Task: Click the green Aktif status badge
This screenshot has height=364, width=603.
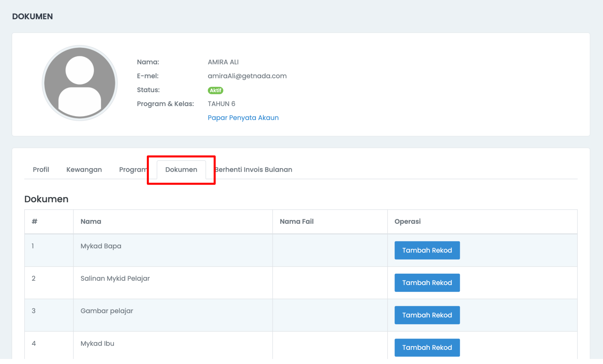Action: (x=215, y=90)
